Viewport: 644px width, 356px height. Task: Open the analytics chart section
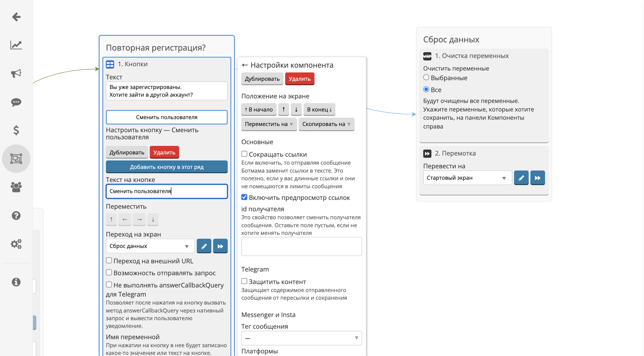click(16, 45)
